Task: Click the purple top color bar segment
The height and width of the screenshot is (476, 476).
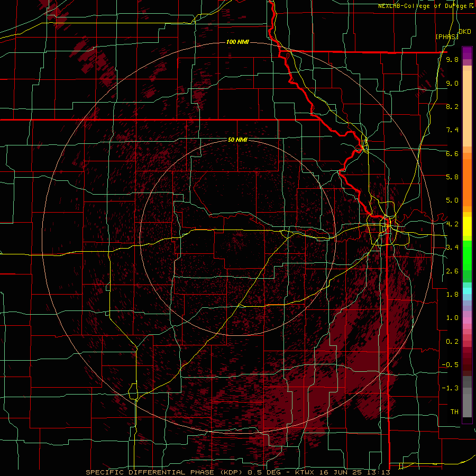Action: (x=467, y=53)
